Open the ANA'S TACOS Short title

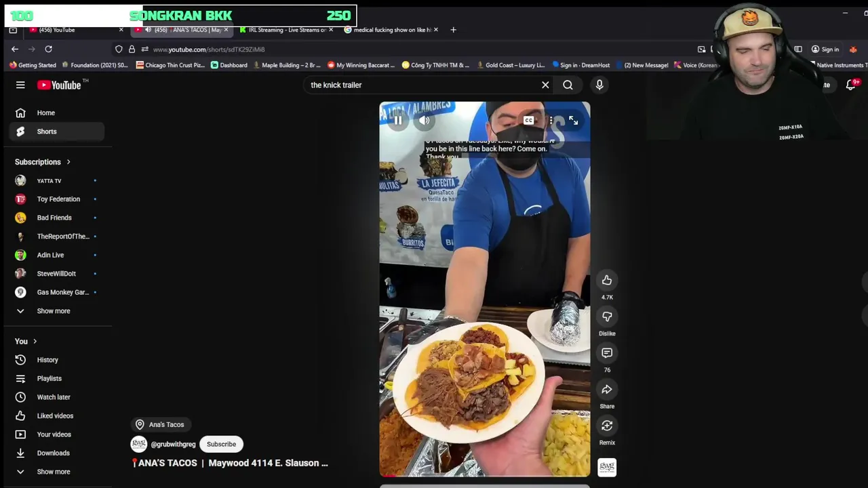tap(229, 463)
